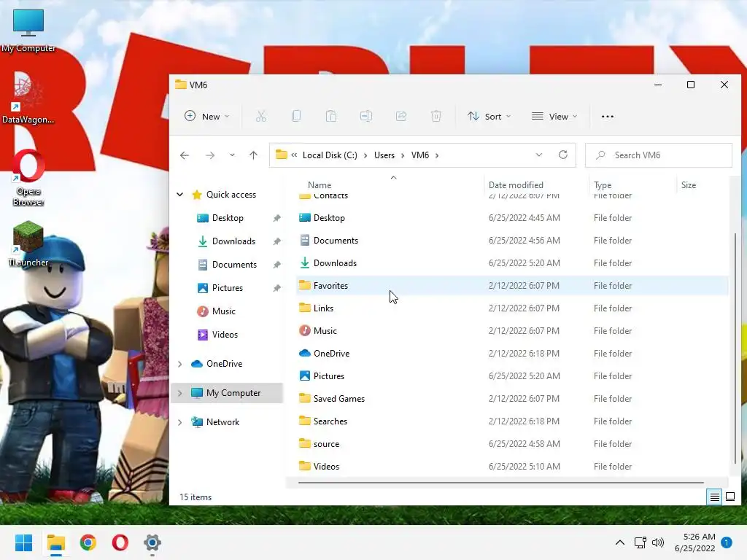This screenshot has height=560, width=747.
Task: Open the See more ellipsis menu
Action: pos(608,117)
